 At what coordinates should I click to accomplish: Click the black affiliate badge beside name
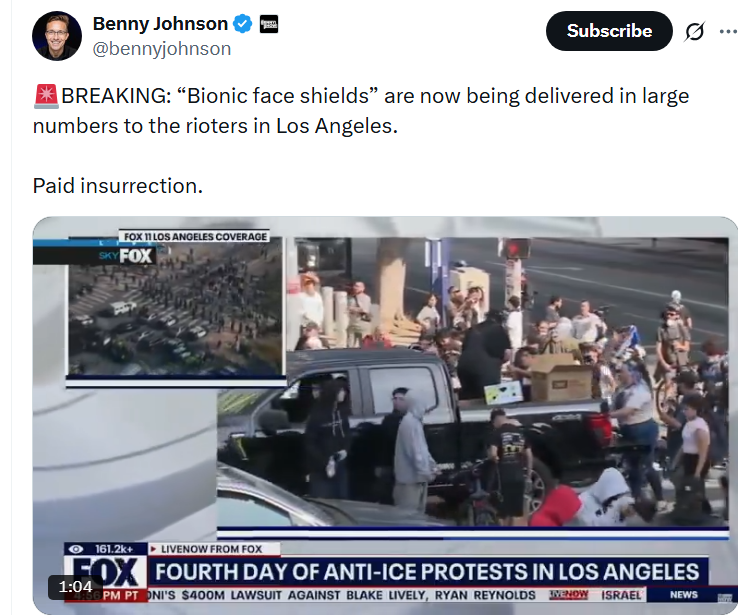[x=269, y=24]
